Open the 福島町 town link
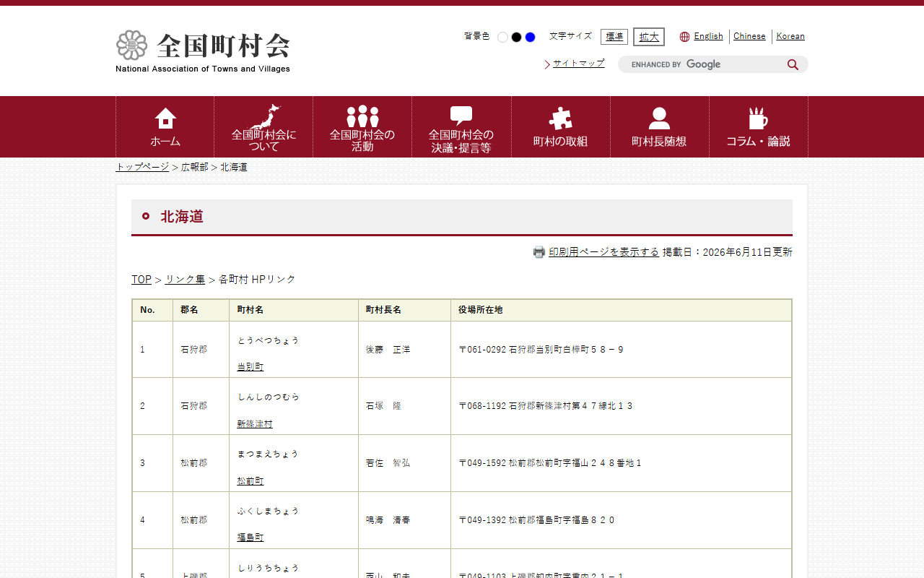 [250, 538]
